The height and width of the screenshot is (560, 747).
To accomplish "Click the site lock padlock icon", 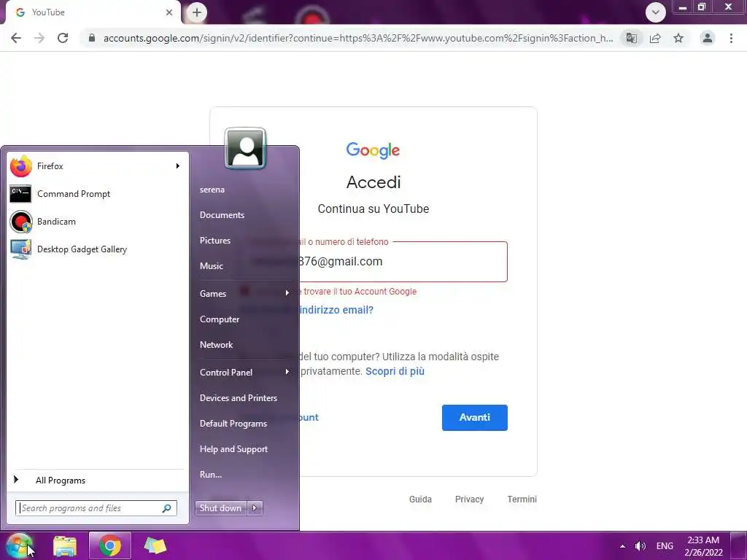I will pos(92,38).
